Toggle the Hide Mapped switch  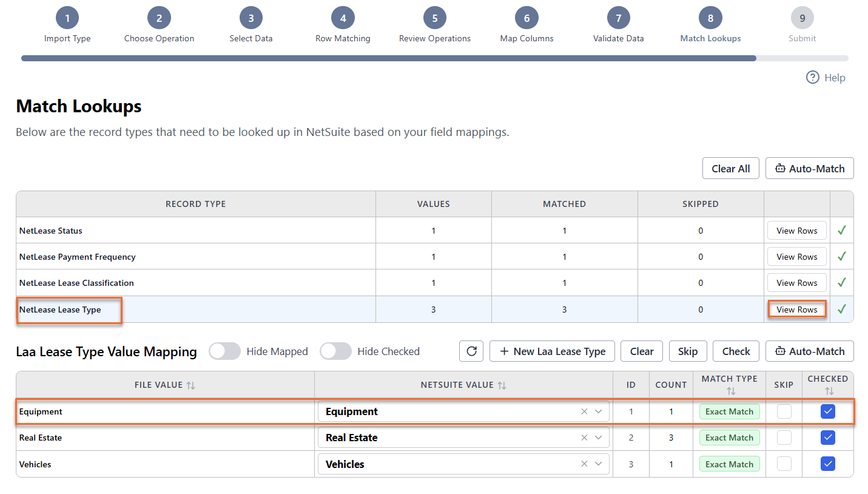click(x=224, y=351)
